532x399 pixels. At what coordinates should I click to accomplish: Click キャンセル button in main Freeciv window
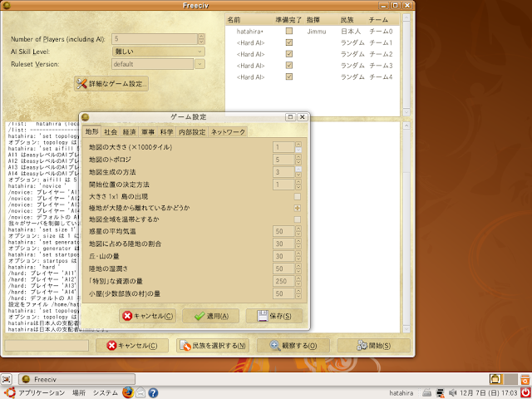(132, 346)
